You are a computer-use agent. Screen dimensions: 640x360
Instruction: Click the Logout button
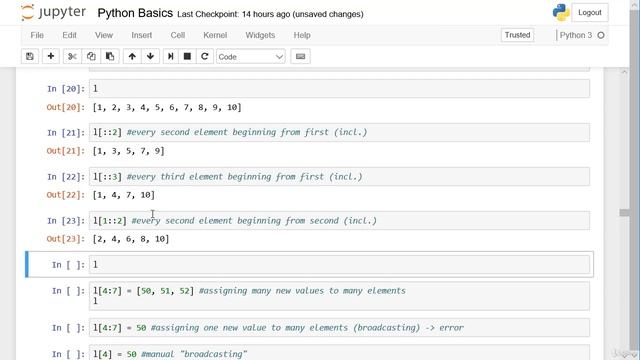click(590, 13)
